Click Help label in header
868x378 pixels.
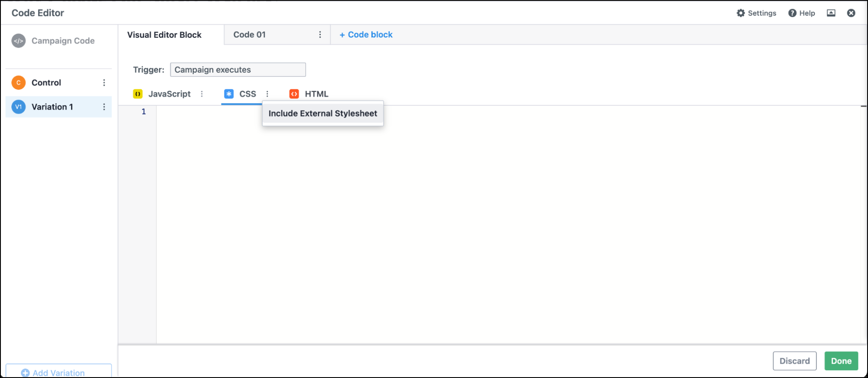pyautogui.click(x=807, y=13)
